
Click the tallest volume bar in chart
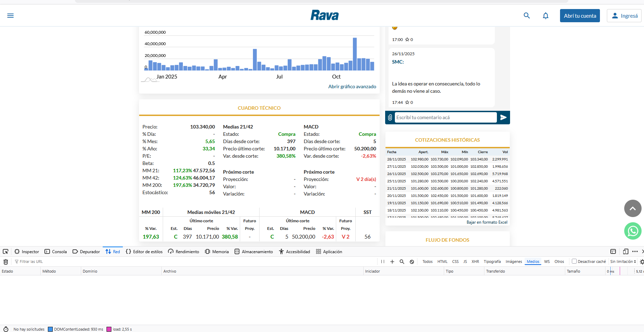tap(355, 54)
